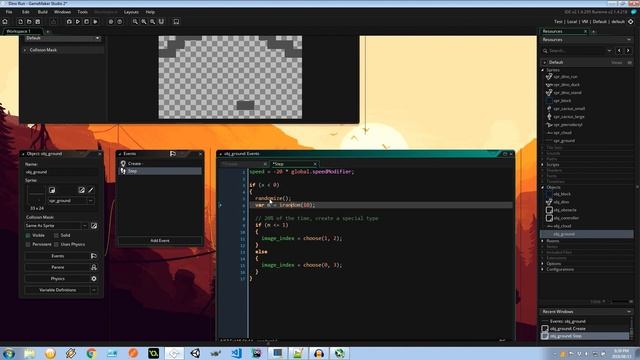Viewport: 640px width, 360px height.
Task: Click the previous search result arrow
Action: point(619,51)
